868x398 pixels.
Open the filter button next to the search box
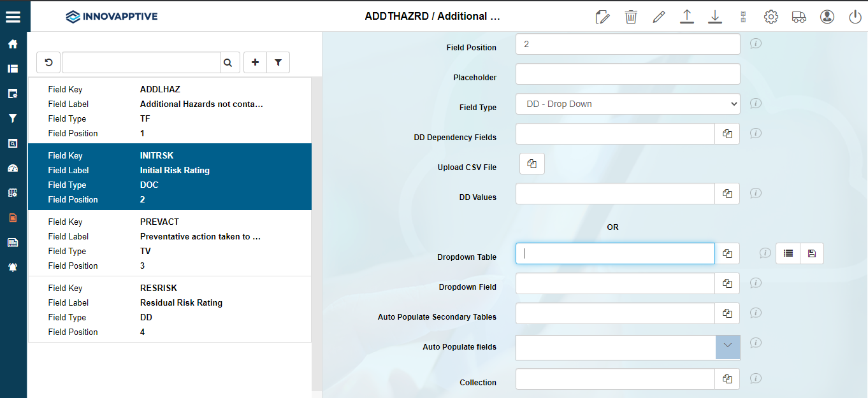278,62
